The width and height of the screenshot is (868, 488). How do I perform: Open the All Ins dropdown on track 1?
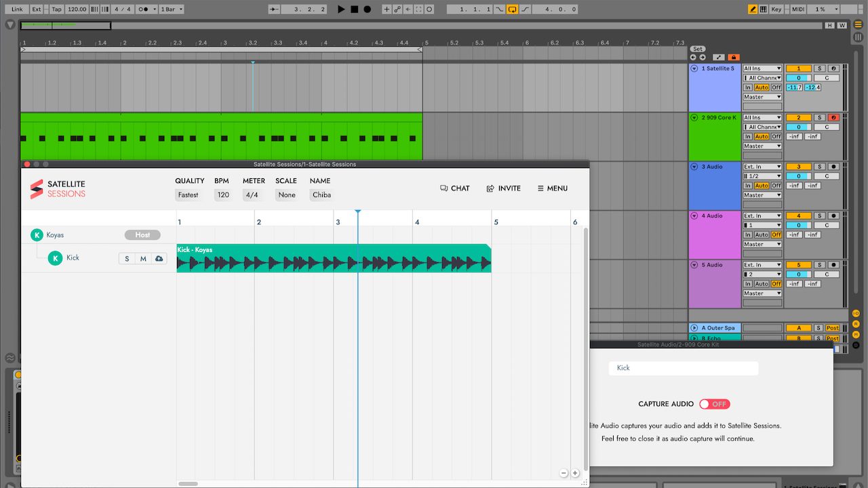click(762, 68)
